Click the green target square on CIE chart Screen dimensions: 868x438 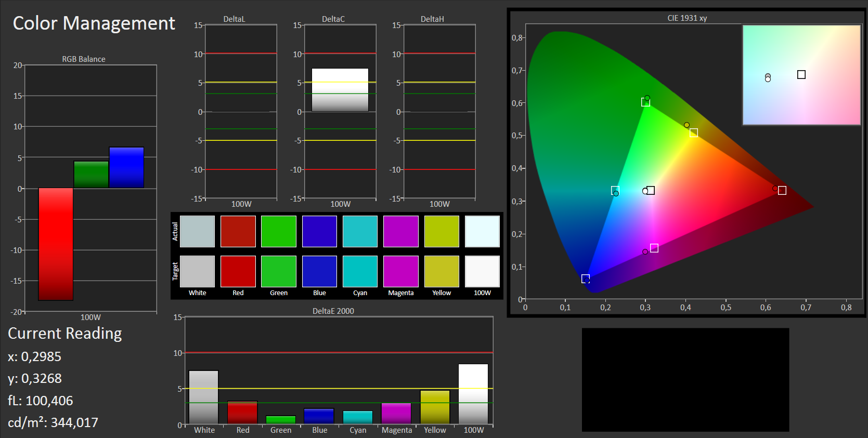(x=645, y=102)
